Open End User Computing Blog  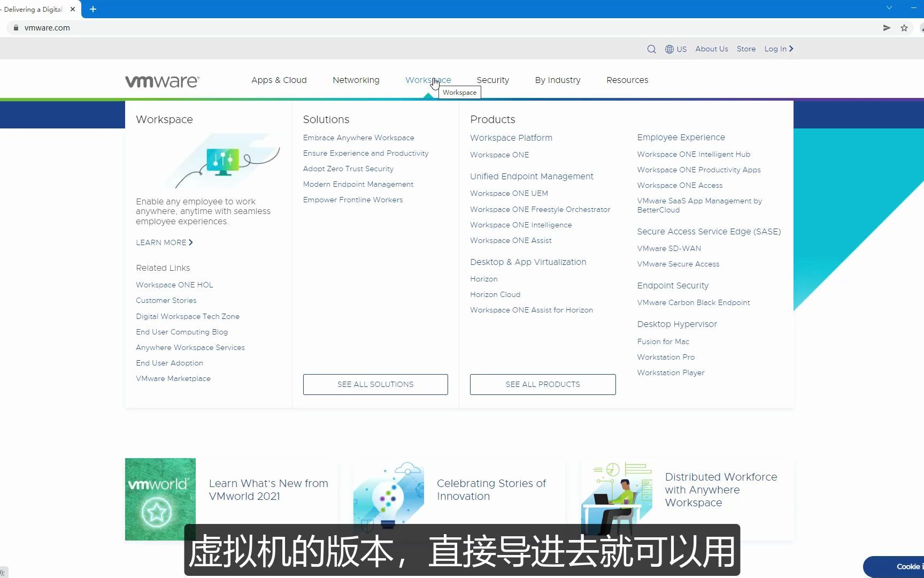coord(182,332)
